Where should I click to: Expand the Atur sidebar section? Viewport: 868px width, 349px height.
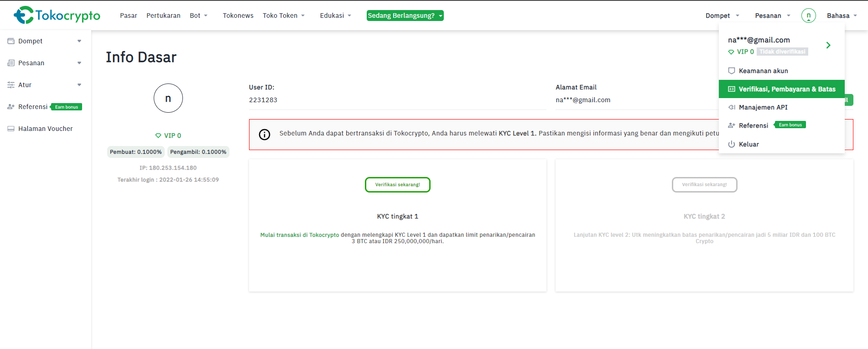click(x=79, y=85)
